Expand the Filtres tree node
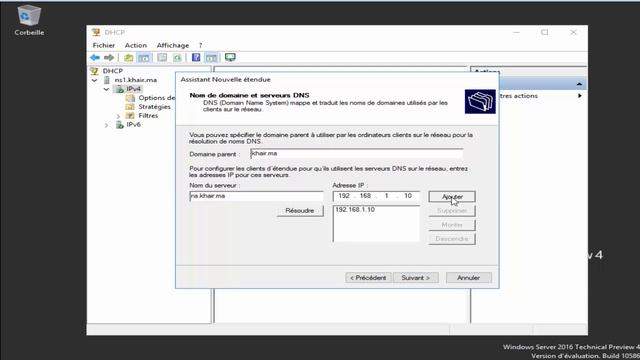The height and width of the screenshot is (360, 640). [x=118, y=116]
